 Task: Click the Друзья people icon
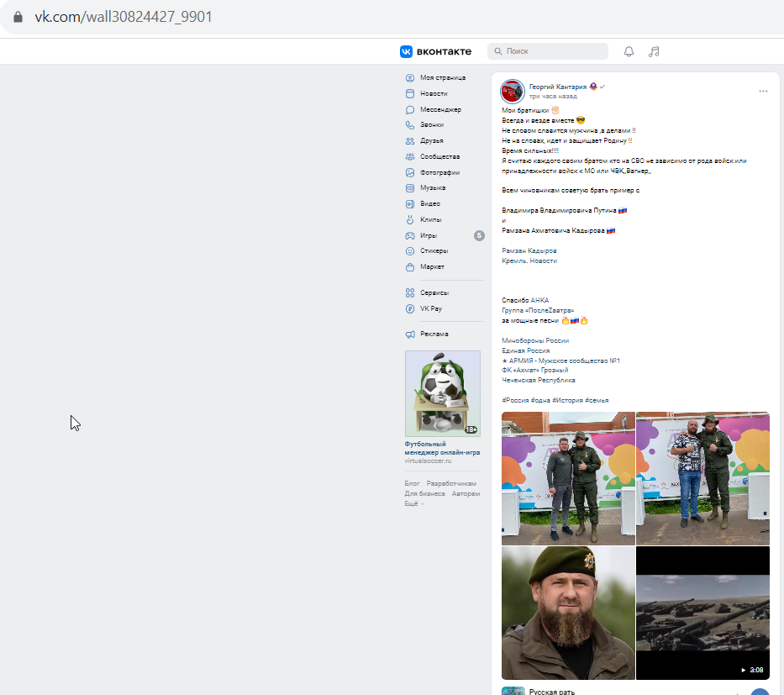click(x=410, y=141)
